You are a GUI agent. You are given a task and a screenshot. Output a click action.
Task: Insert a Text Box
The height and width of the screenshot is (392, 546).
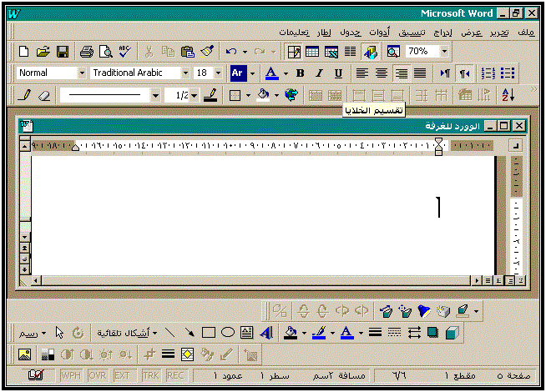click(x=247, y=333)
